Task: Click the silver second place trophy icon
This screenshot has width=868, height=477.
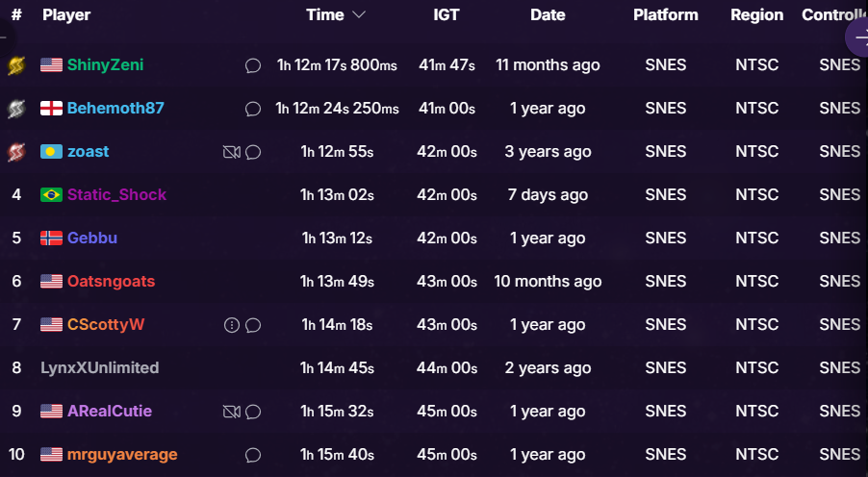Action: point(16,109)
